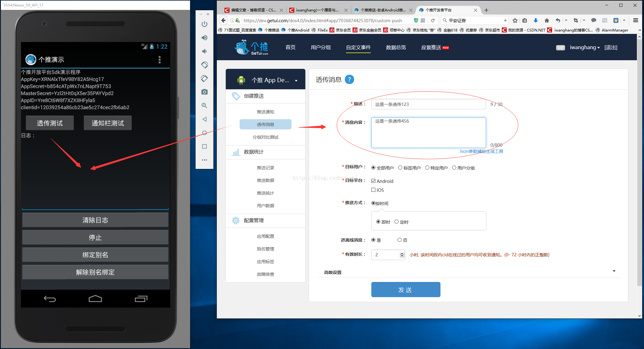This screenshot has width=644, height=349.
Task: Choose the 定时 scheduled push radio
Action: click(x=397, y=222)
